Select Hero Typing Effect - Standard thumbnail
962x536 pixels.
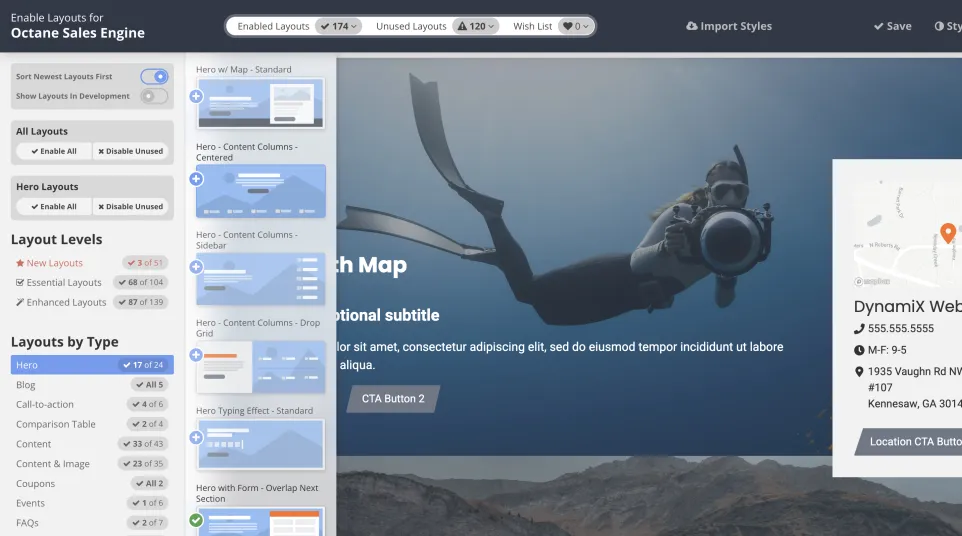tap(261, 445)
